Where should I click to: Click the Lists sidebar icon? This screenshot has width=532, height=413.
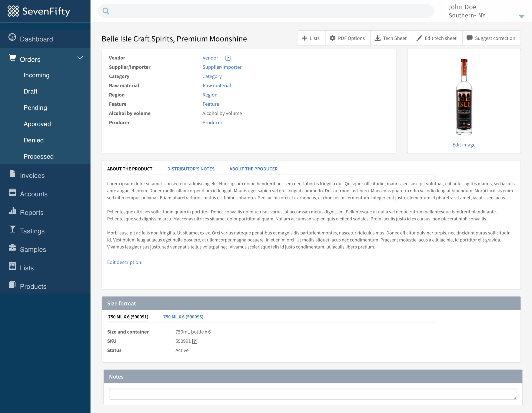tap(12, 266)
